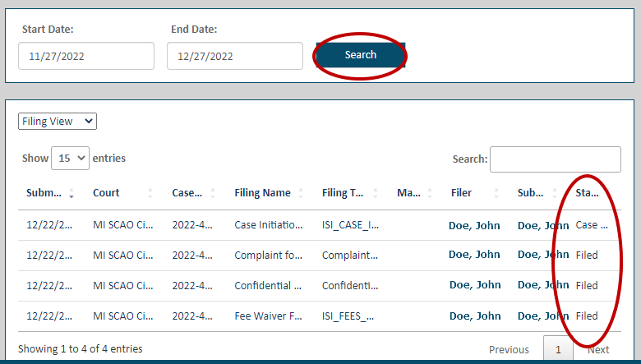Click the End Date input field

click(x=235, y=57)
